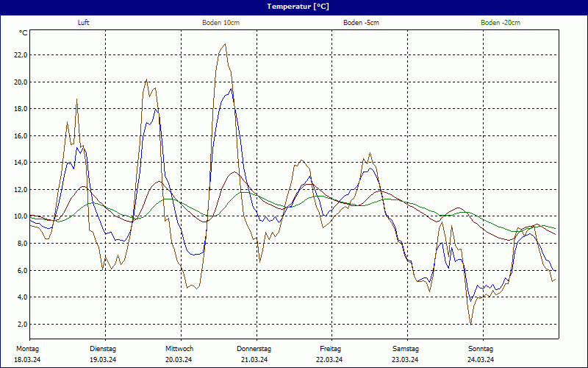The image size is (588, 368).
Task: Click the '°C' axis unit label
Action: pos(24,33)
